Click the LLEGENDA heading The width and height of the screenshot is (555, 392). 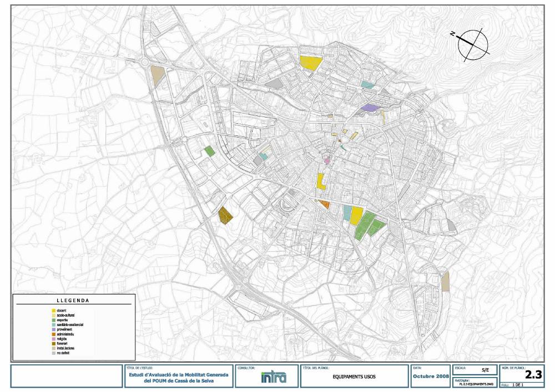tap(73, 300)
